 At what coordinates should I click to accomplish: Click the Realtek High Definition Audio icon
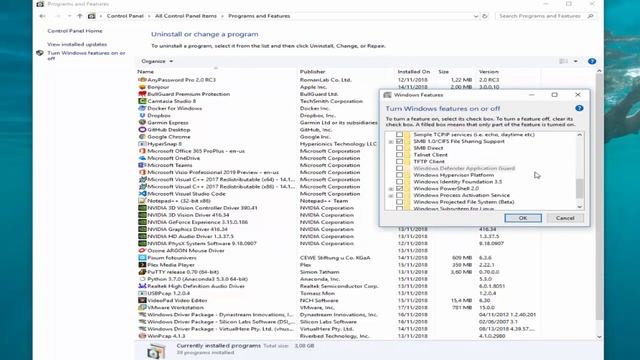click(142, 286)
